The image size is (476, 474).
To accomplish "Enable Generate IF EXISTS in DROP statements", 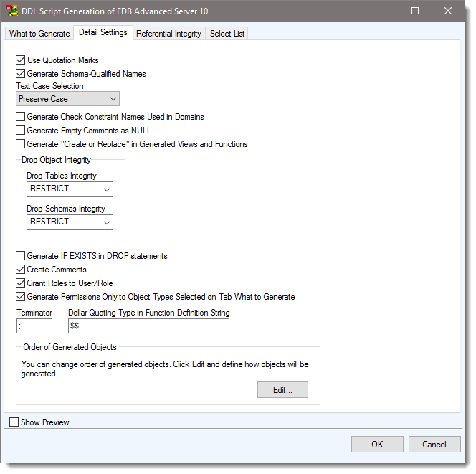I will (20, 256).
